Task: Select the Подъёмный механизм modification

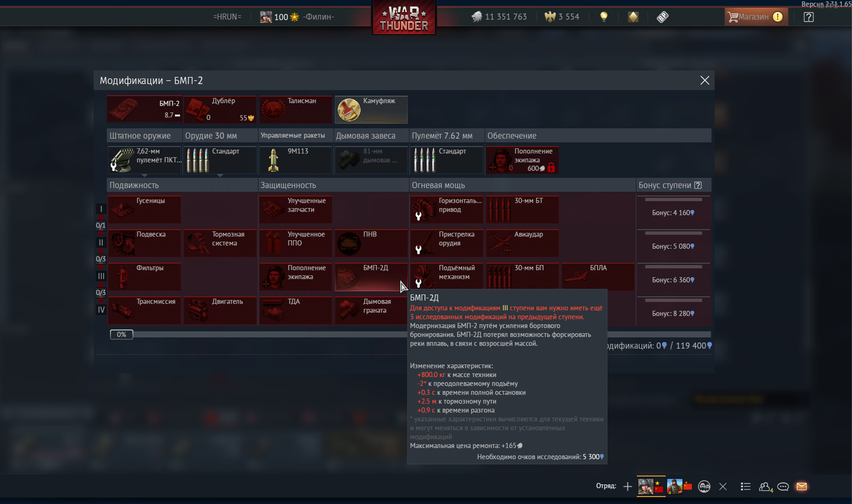Action: (447, 277)
